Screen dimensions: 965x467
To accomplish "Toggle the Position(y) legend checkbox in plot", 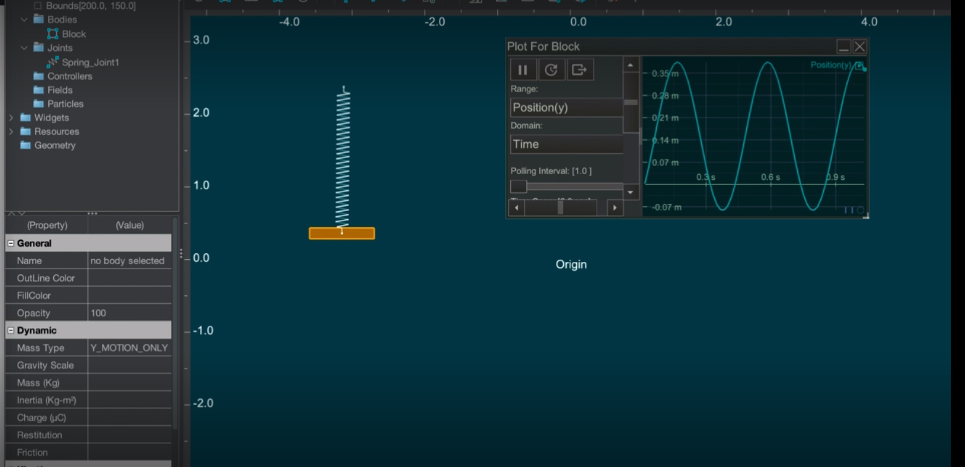I will pyautogui.click(x=860, y=65).
